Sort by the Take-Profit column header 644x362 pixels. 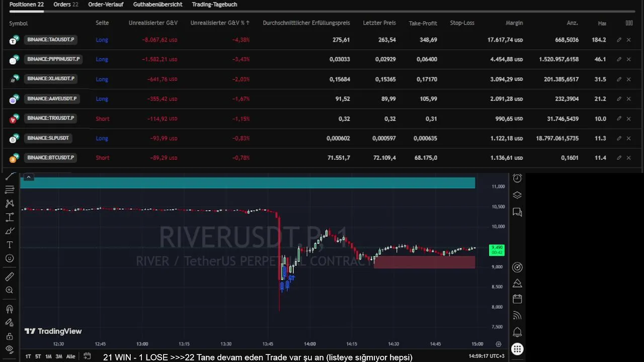click(x=423, y=23)
